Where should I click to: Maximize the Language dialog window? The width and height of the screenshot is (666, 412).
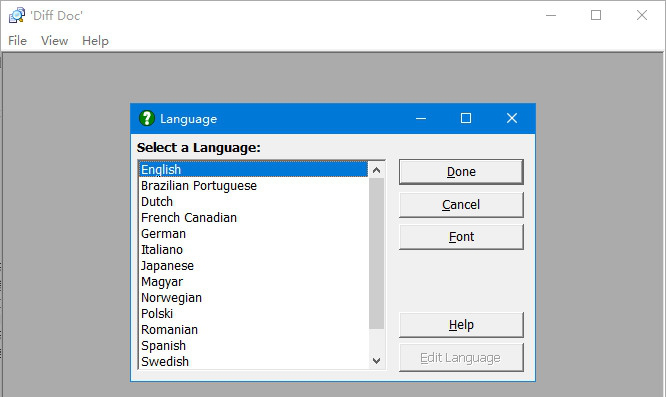[465, 118]
